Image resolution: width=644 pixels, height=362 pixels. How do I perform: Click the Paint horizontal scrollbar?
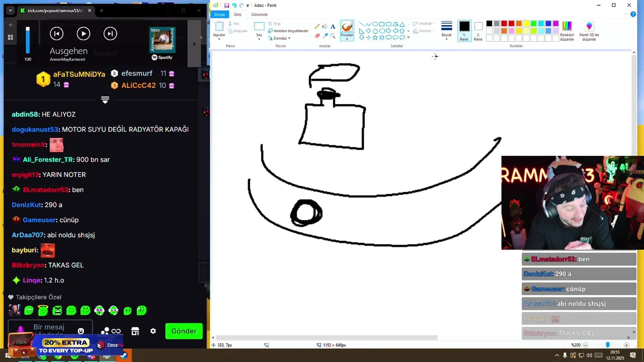327,337
